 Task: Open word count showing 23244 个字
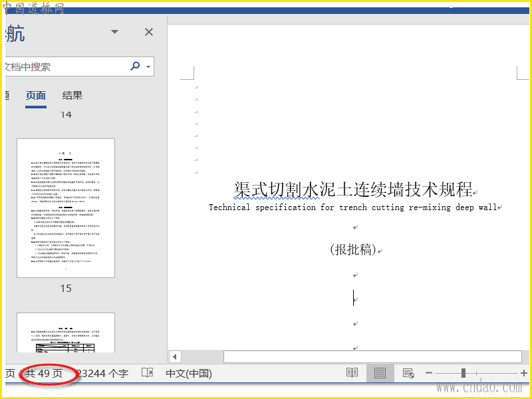click(x=102, y=374)
